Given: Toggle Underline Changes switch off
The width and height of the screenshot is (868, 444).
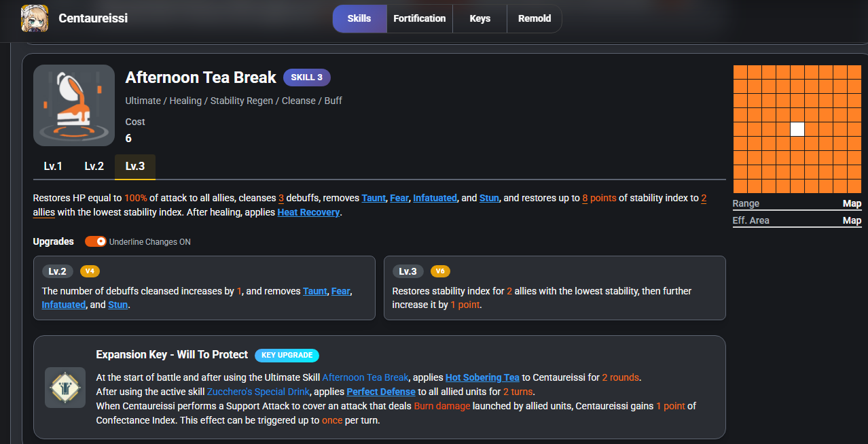Looking at the screenshot, I should pyautogui.click(x=96, y=241).
